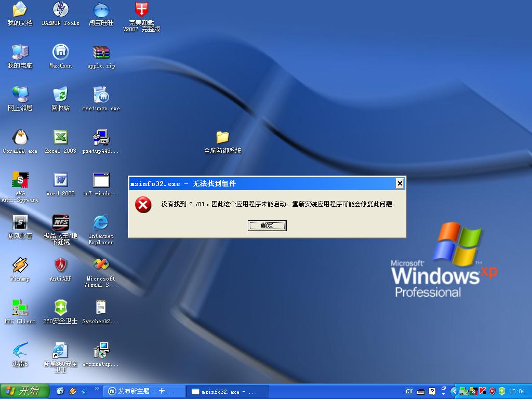This screenshot has height=399, width=532.
Task: Select the applo.zip archive icon
Action: pyautogui.click(x=101, y=56)
